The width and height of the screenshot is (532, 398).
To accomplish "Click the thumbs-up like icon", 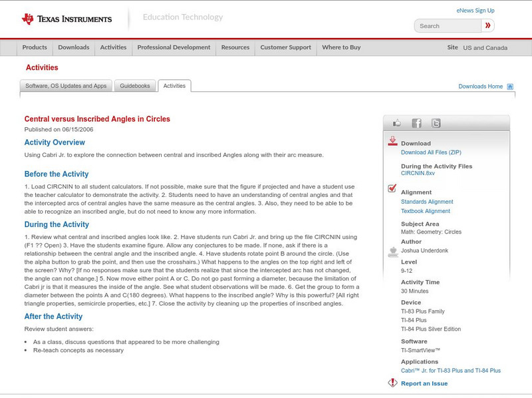I will point(396,123).
